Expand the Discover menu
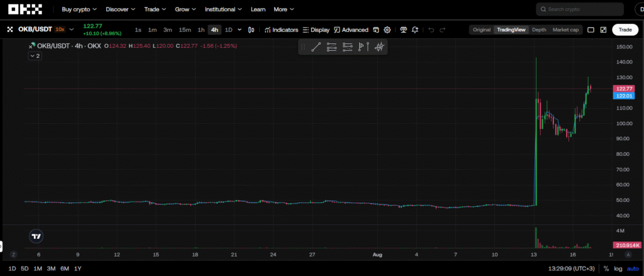644x276 pixels. tap(120, 9)
